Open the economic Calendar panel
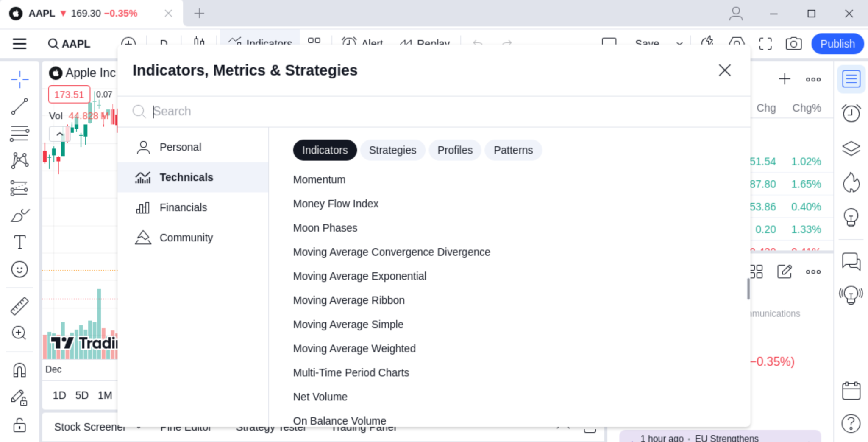 click(x=852, y=390)
